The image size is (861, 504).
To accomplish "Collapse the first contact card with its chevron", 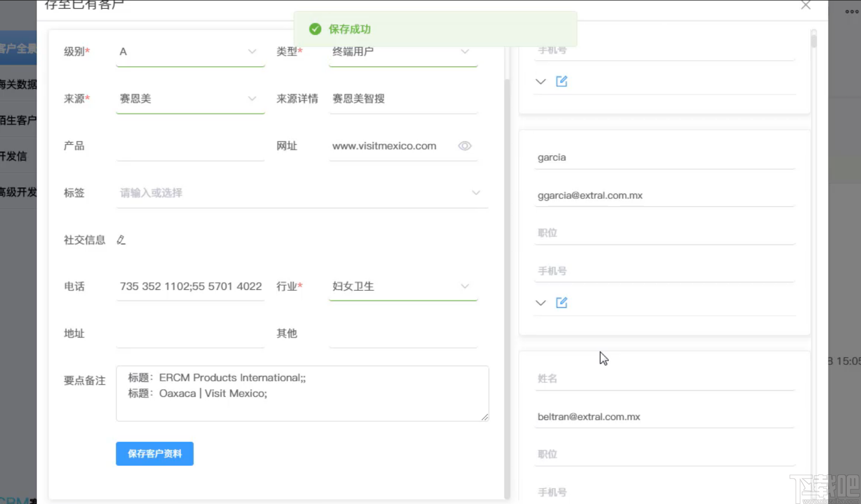I will click(x=541, y=81).
